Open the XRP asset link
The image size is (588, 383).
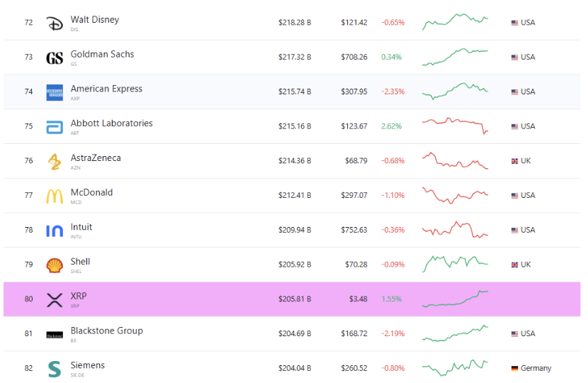(x=79, y=296)
